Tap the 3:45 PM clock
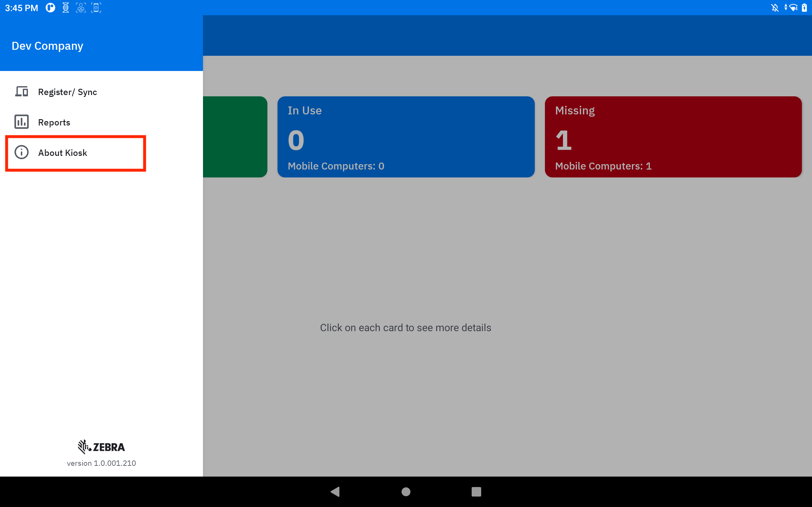Image resolution: width=812 pixels, height=507 pixels. click(22, 8)
